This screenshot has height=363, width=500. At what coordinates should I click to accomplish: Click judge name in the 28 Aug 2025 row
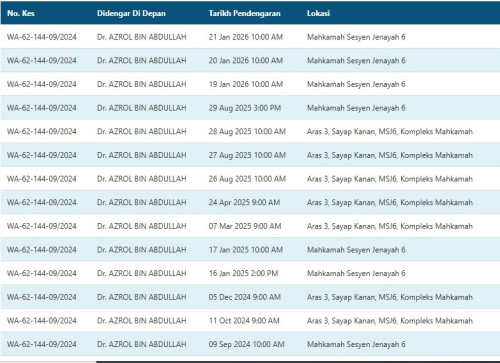142,132
